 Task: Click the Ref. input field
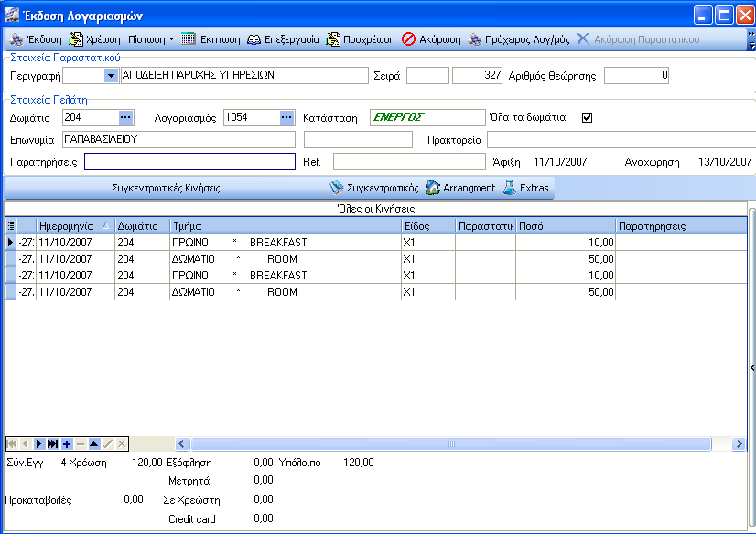click(409, 161)
